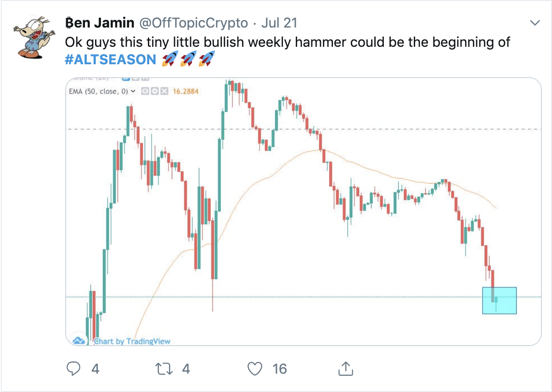Screen dimensions: 552x392
Task: Remove the EMA indicator with the X icon
Action: coord(164,91)
